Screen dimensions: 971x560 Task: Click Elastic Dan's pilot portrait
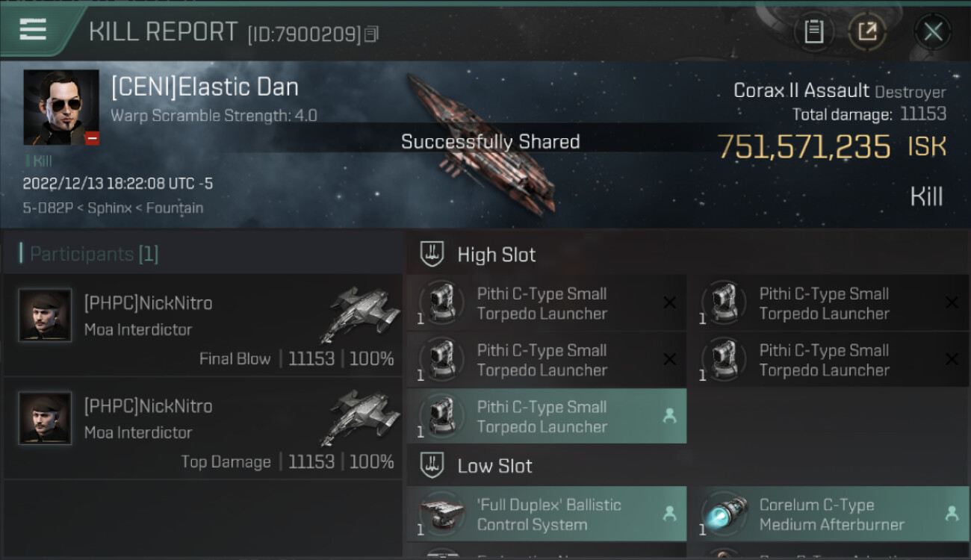point(61,108)
